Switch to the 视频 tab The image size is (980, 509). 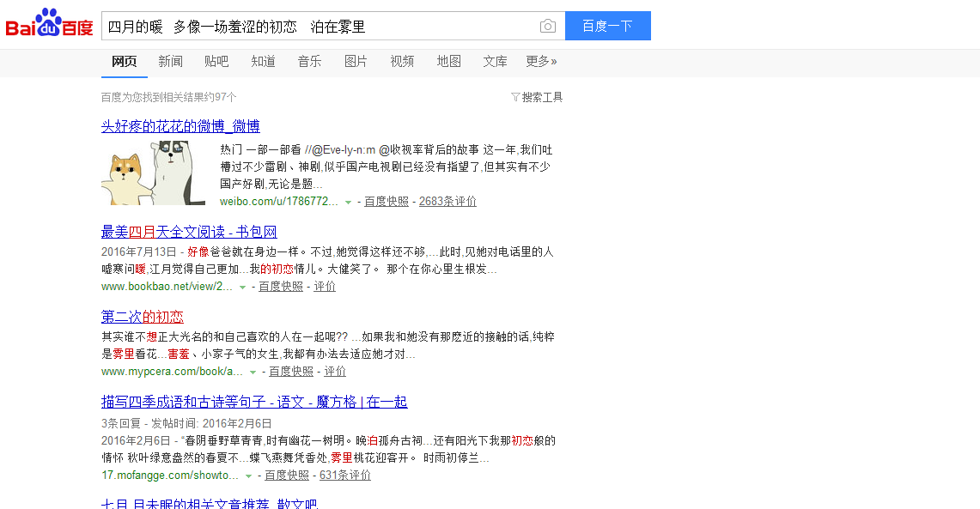(402, 61)
